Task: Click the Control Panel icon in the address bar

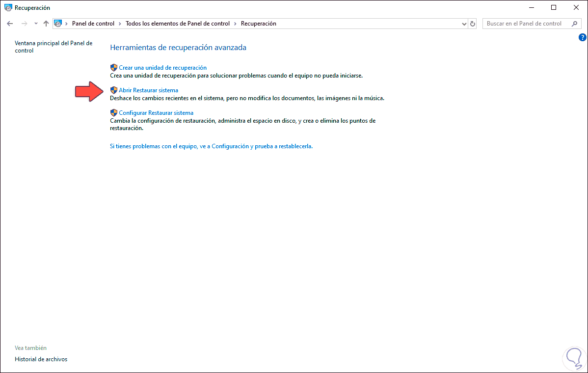Action: pos(58,23)
